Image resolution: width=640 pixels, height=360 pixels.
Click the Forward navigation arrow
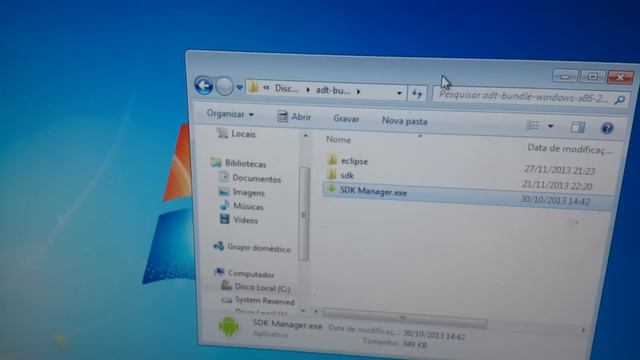(x=224, y=87)
